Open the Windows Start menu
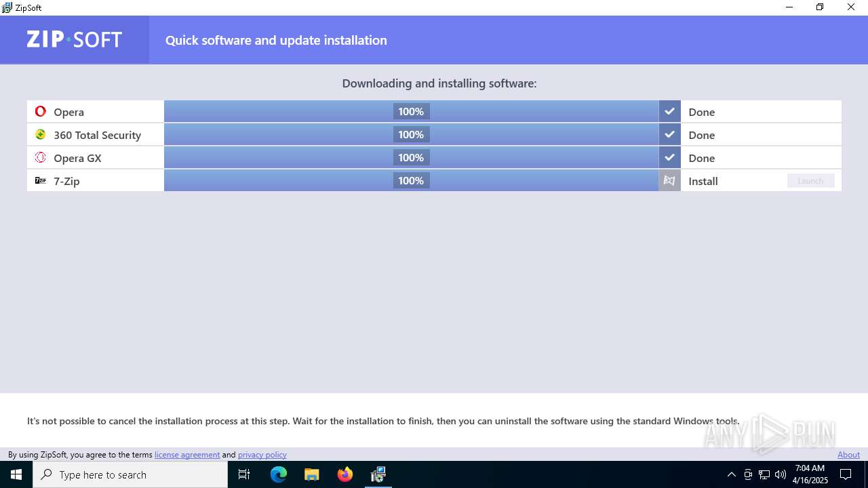The image size is (868, 488). [x=16, y=474]
